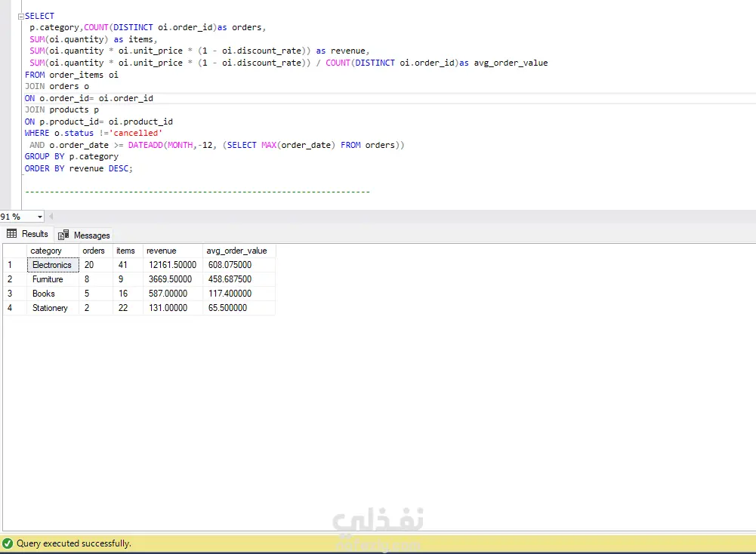Click the revenue cell 3669.50000

[173, 279]
